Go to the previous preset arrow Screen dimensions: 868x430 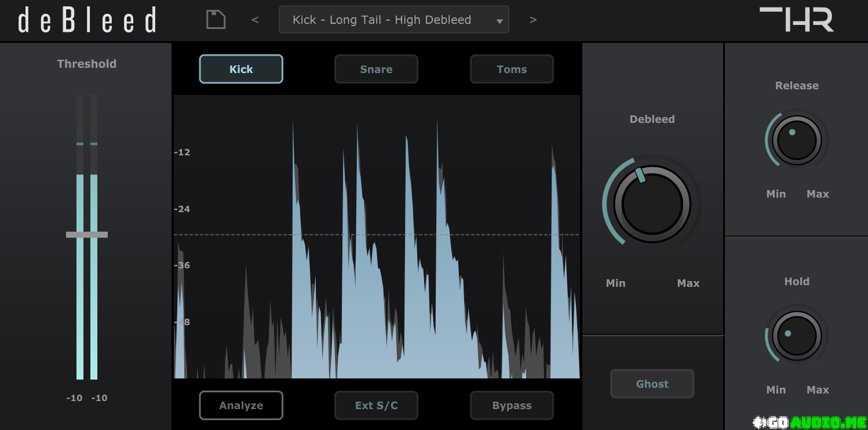tap(255, 20)
